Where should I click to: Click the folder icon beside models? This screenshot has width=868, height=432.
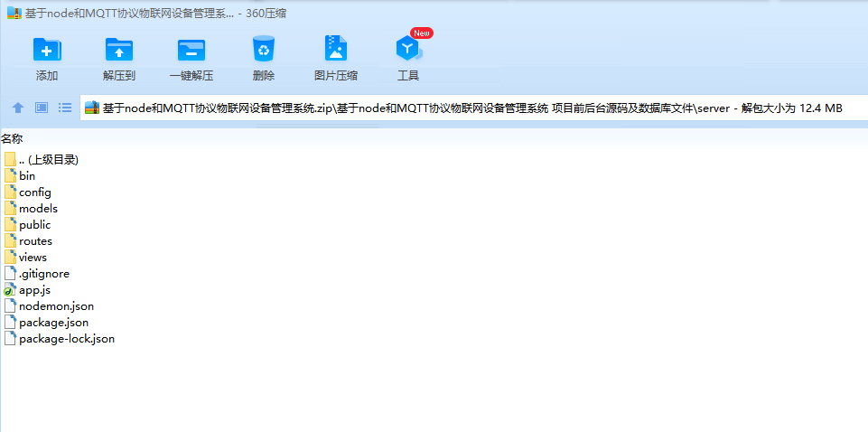coord(11,208)
